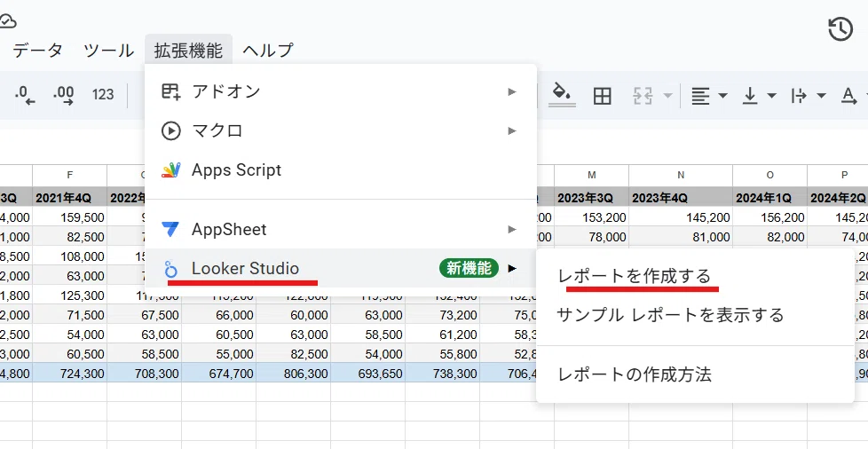Viewport: 868px width, 449px height.
Task: Click the text rotation A icon
Action: point(848,96)
